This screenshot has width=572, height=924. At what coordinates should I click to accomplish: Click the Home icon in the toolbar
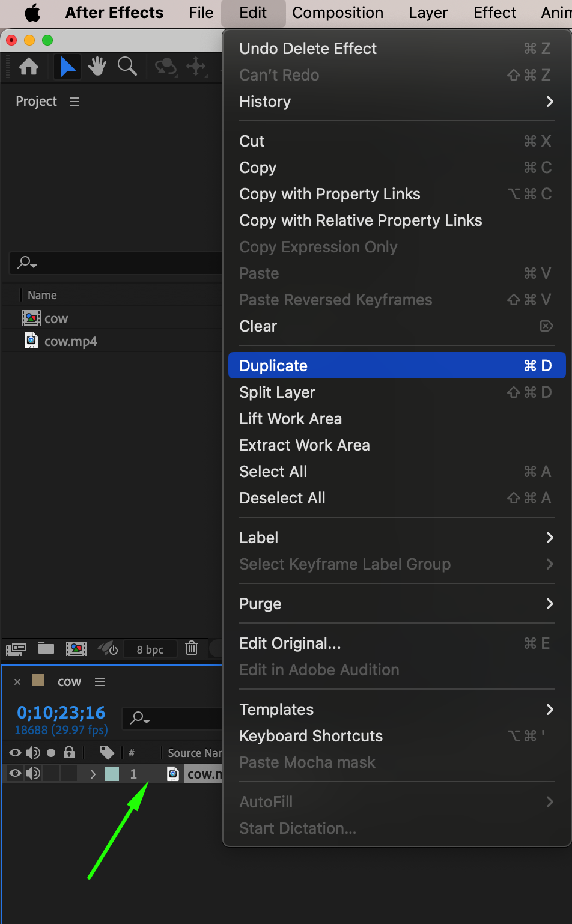click(29, 67)
